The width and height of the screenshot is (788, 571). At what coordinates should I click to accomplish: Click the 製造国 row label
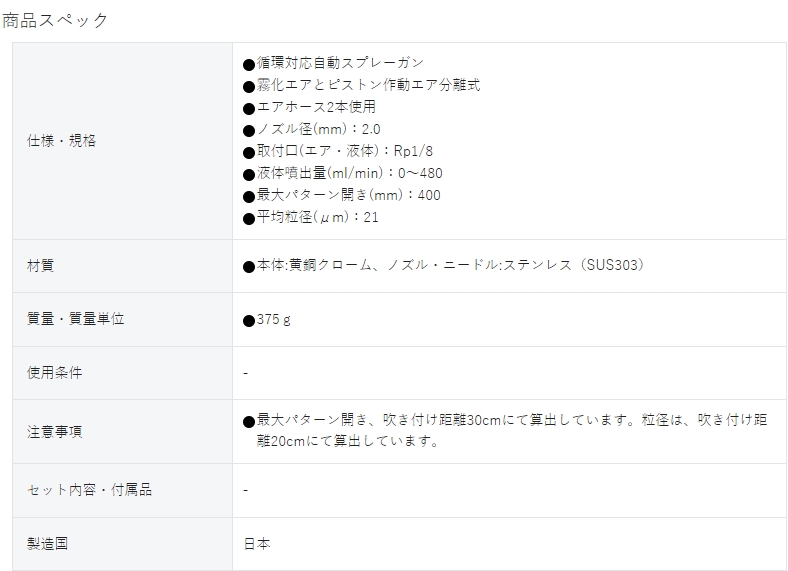point(47,543)
